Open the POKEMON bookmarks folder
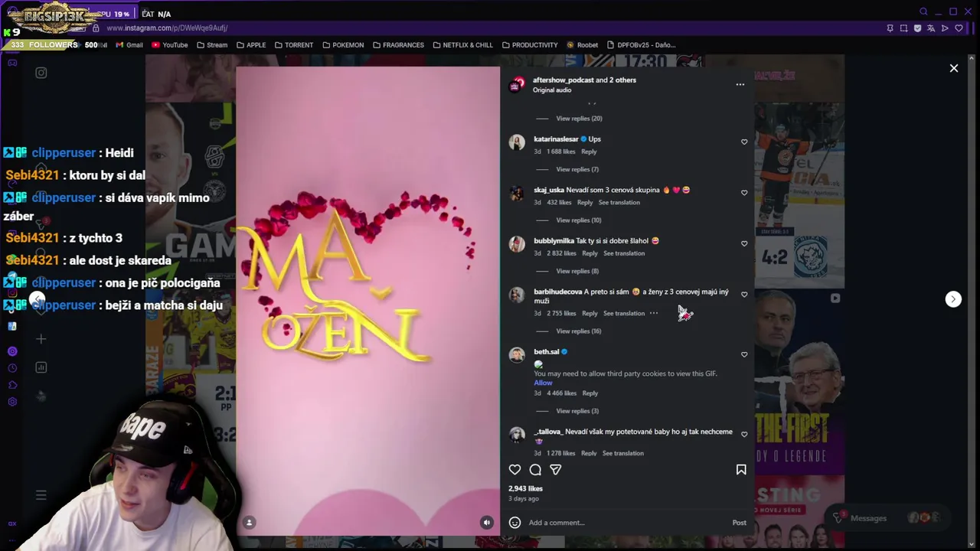Image resolution: width=980 pixels, height=551 pixels. tap(343, 45)
